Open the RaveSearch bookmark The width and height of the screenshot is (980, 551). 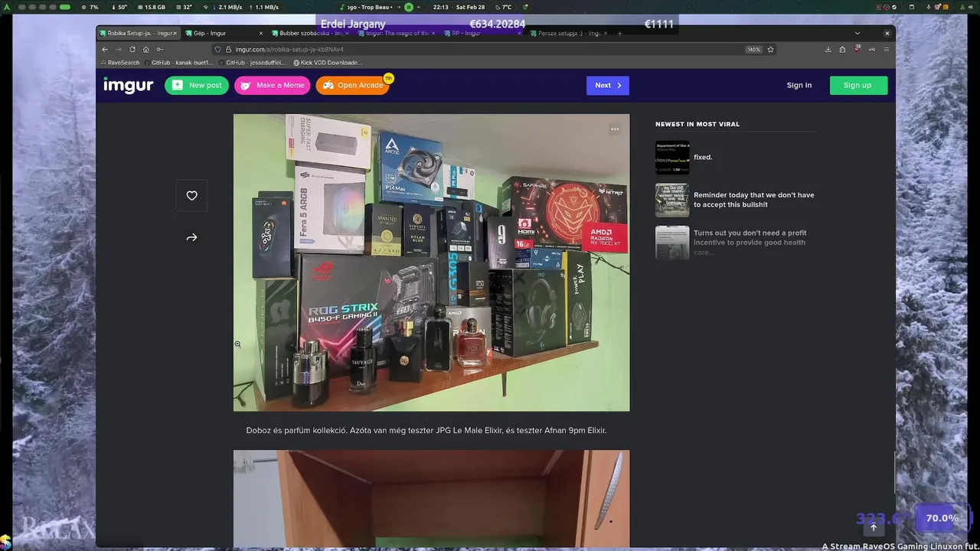120,63
